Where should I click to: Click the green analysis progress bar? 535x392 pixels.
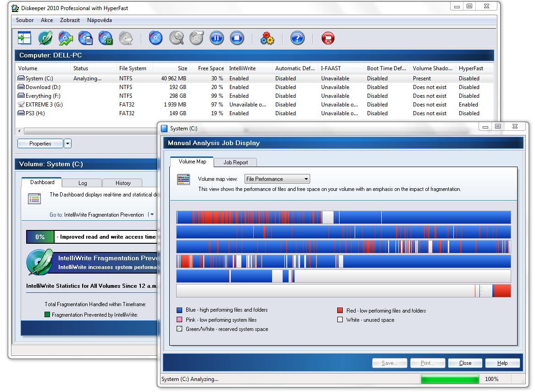[450, 379]
